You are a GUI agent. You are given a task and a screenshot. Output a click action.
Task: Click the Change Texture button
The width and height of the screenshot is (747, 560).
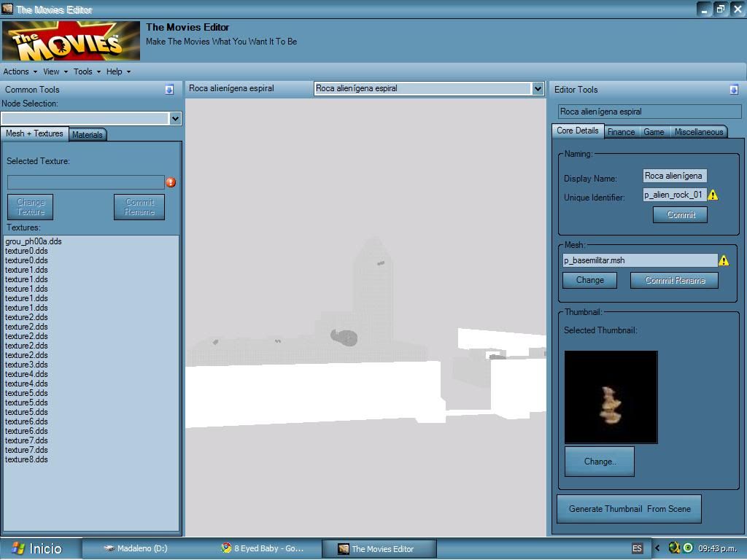[x=31, y=207]
